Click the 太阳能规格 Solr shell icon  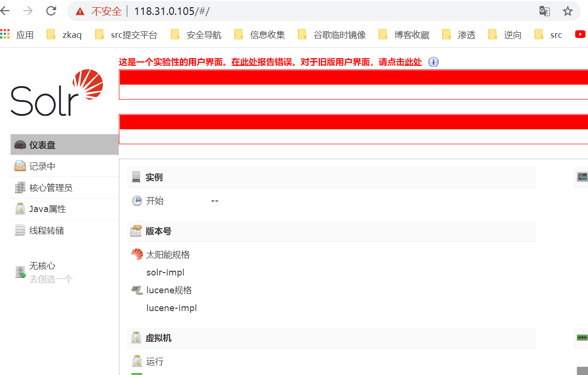click(137, 254)
